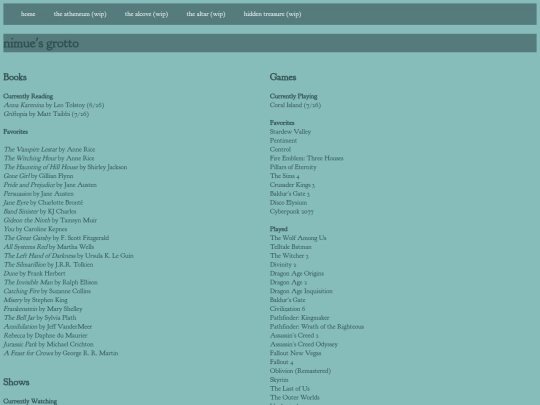
Task: Click Rebecca by Daphne du Maurier
Action: click(x=45, y=335)
